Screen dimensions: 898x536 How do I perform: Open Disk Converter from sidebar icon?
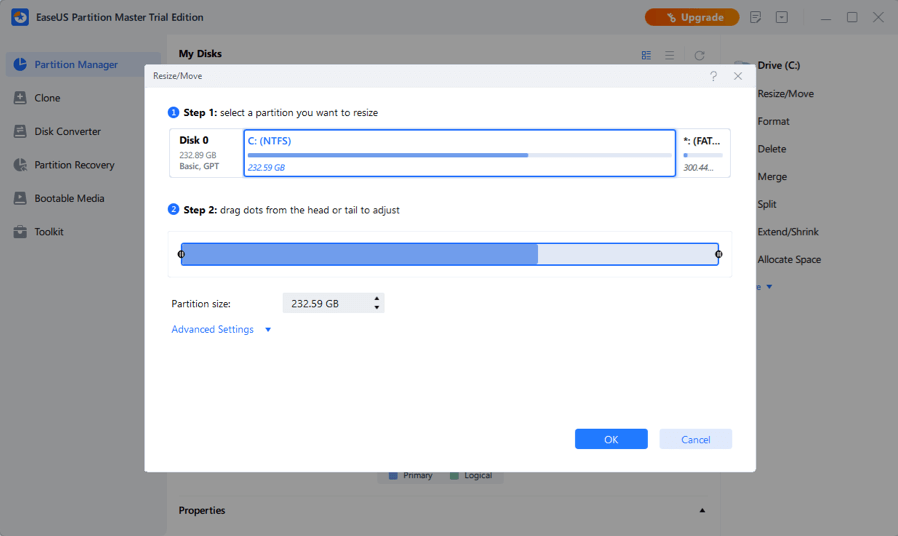pyautogui.click(x=20, y=131)
